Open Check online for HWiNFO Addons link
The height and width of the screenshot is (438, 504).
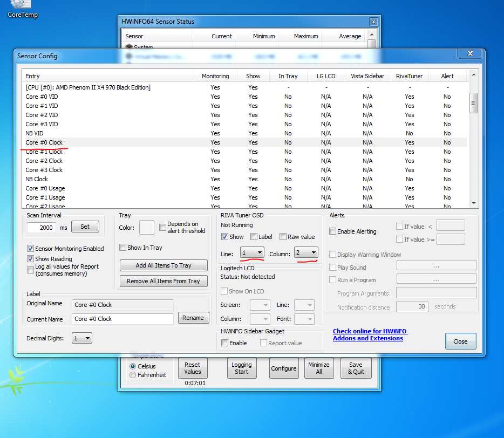[x=370, y=334]
